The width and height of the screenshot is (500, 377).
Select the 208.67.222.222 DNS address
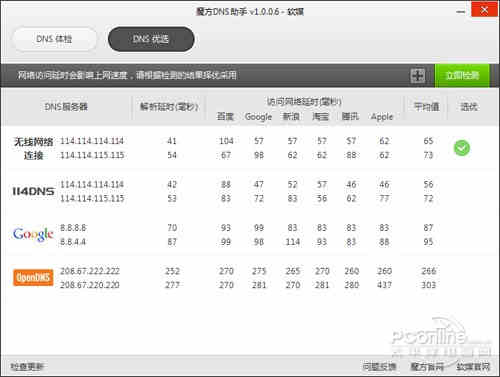(x=90, y=271)
